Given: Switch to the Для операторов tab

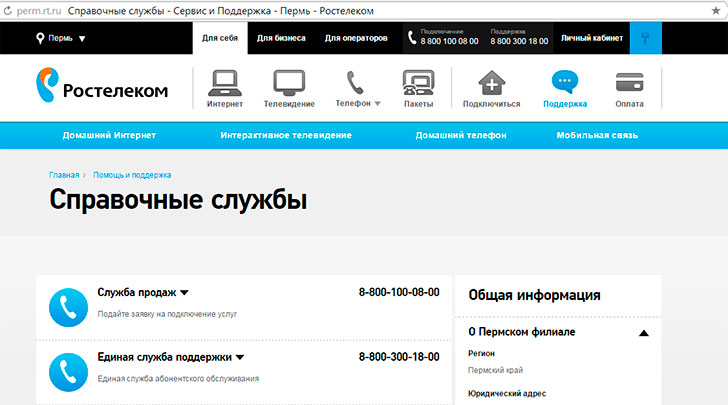Looking at the screenshot, I should (354, 39).
